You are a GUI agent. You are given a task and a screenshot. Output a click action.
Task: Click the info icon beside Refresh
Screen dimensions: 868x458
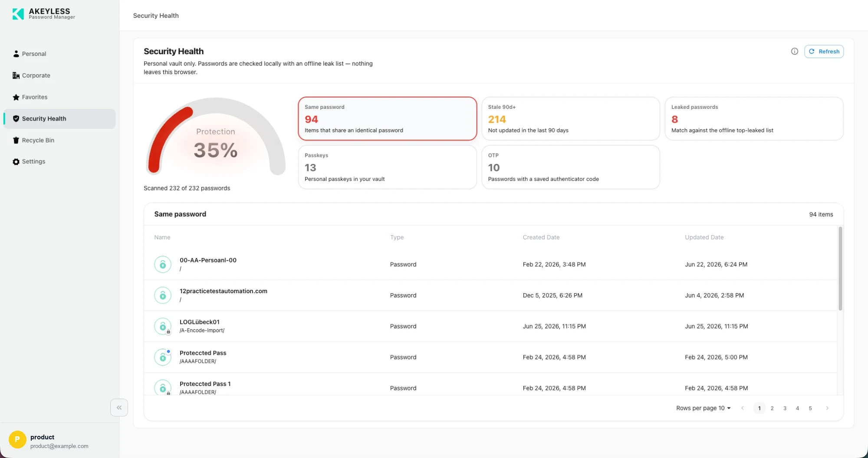point(795,51)
